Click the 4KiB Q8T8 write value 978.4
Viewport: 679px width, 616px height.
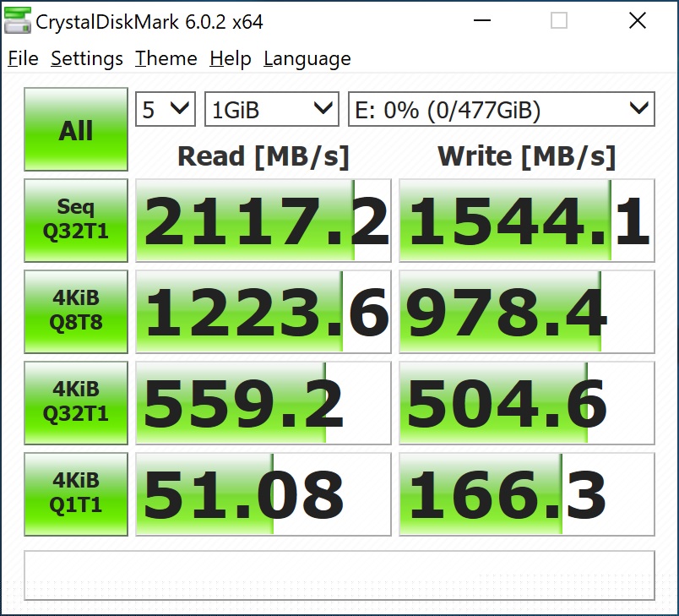tap(527, 312)
